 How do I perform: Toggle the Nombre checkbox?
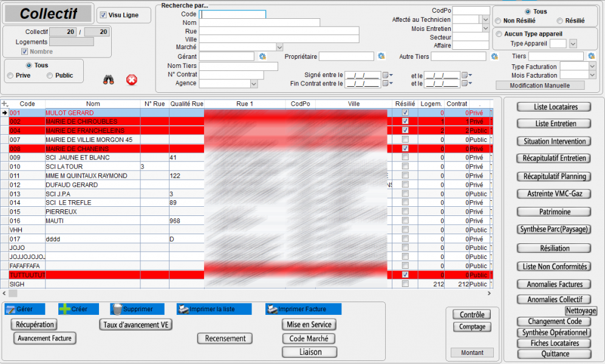pyautogui.click(x=25, y=51)
